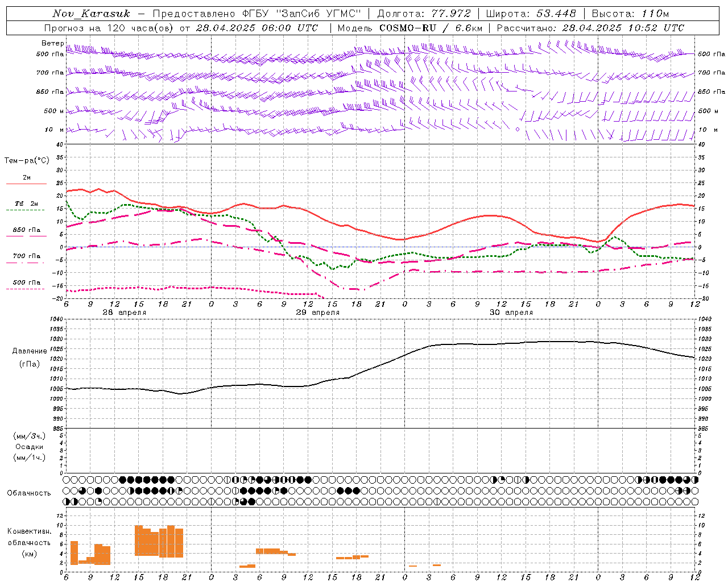Click the 'Ветер' wind panel label
Screen dimensions: 728x582
pyautogui.click(x=52, y=43)
